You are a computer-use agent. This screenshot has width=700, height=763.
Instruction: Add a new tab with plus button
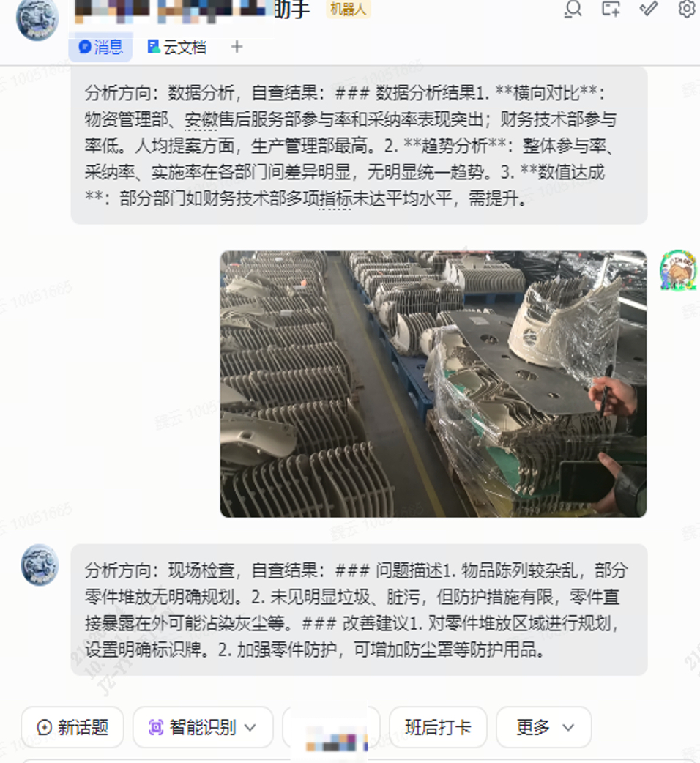237,47
